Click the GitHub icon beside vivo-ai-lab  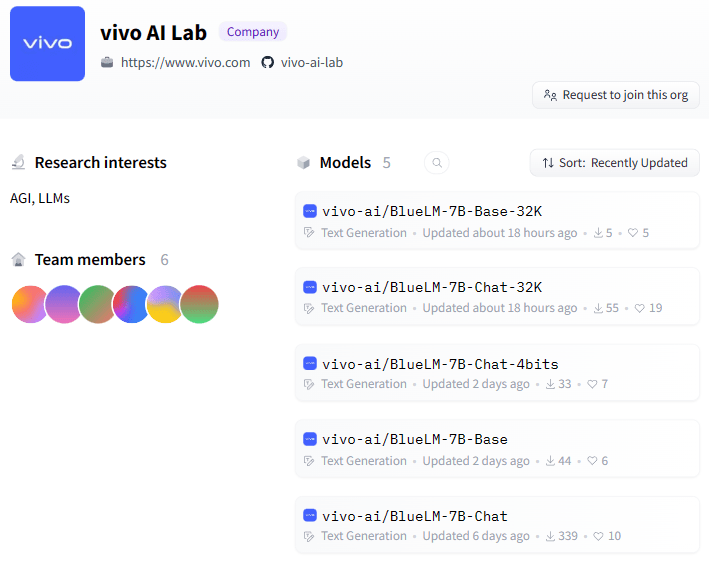pos(268,62)
